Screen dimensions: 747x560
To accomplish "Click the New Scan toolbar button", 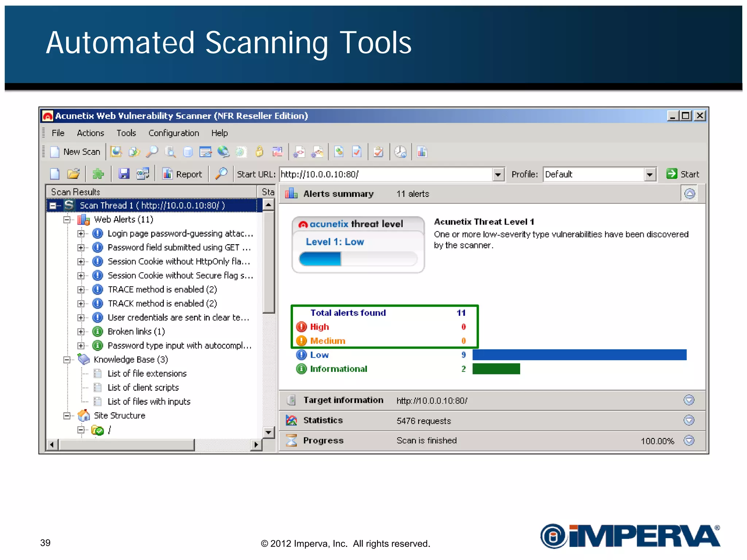I will click(x=76, y=152).
